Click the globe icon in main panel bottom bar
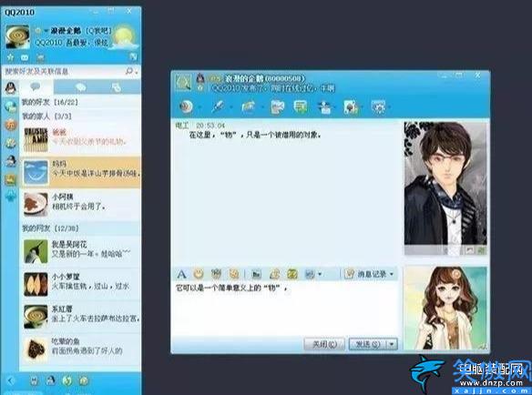The width and height of the screenshot is (532, 395). point(67,380)
